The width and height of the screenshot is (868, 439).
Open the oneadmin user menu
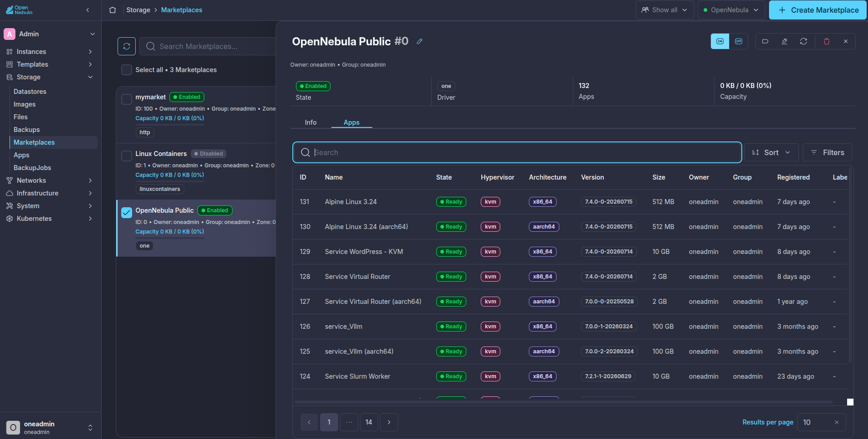click(90, 428)
